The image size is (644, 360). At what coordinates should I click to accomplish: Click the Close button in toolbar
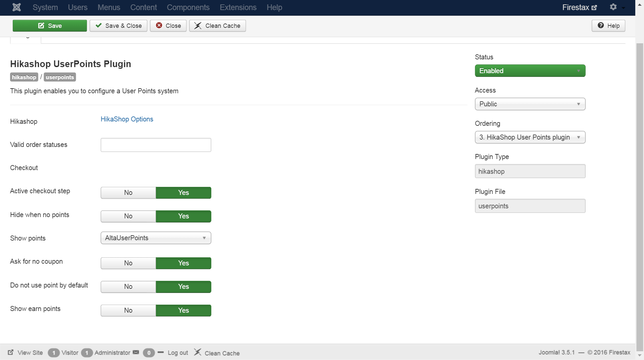point(168,25)
